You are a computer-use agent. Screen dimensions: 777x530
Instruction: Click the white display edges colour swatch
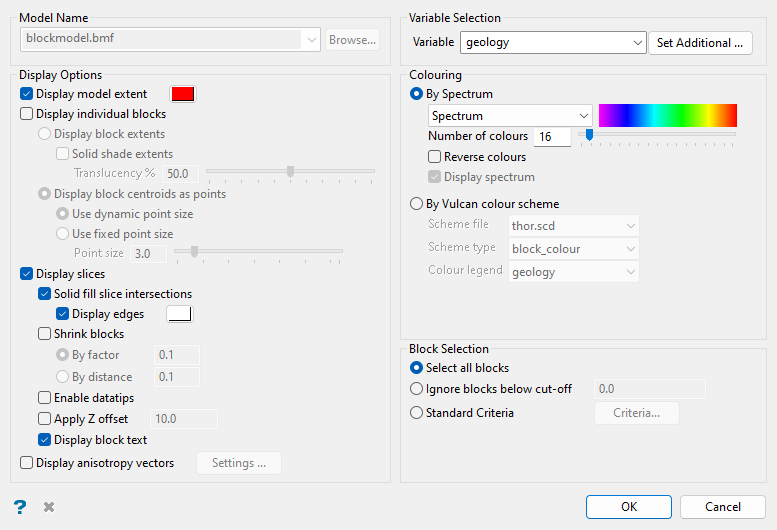(x=180, y=314)
